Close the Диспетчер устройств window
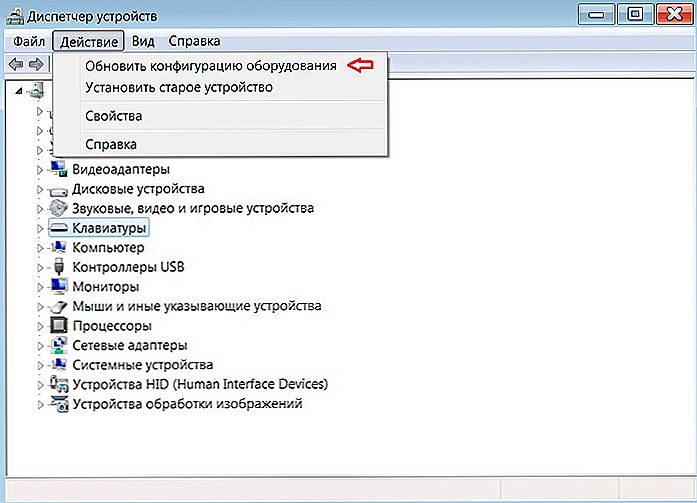 coord(674,15)
